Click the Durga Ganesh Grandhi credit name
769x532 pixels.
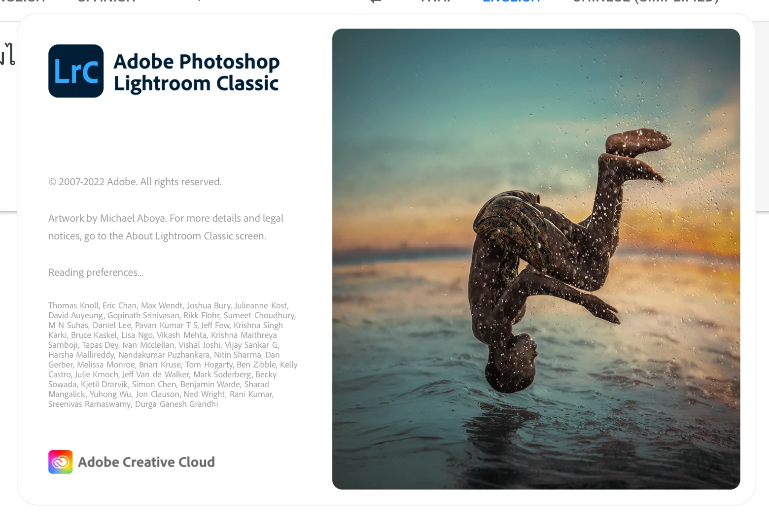(176, 404)
